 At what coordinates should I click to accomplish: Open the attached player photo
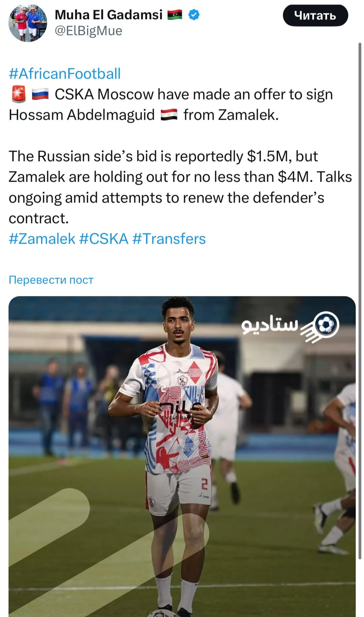[182, 457]
